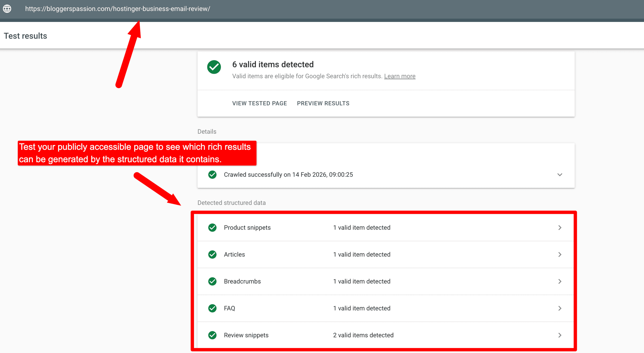Open the Learn more link

pos(399,76)
